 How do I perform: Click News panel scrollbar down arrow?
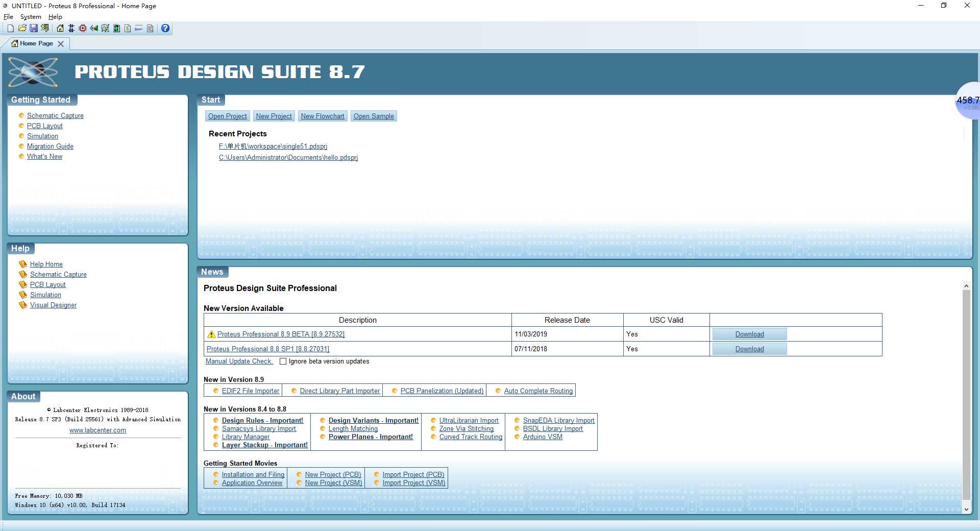(966, 510)
